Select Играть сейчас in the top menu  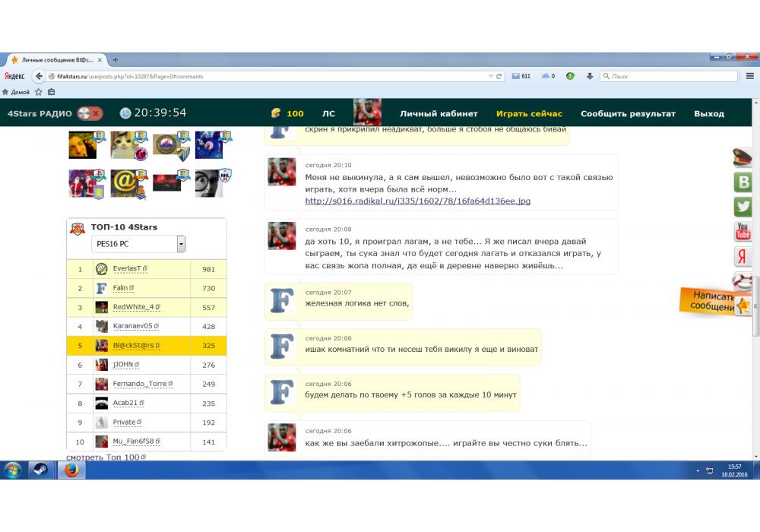tap(529, 114)
